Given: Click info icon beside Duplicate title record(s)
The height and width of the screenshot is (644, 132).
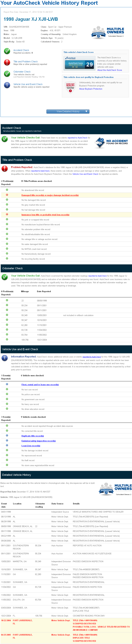Looking at the screenshot, I should (x=7, y=436).
